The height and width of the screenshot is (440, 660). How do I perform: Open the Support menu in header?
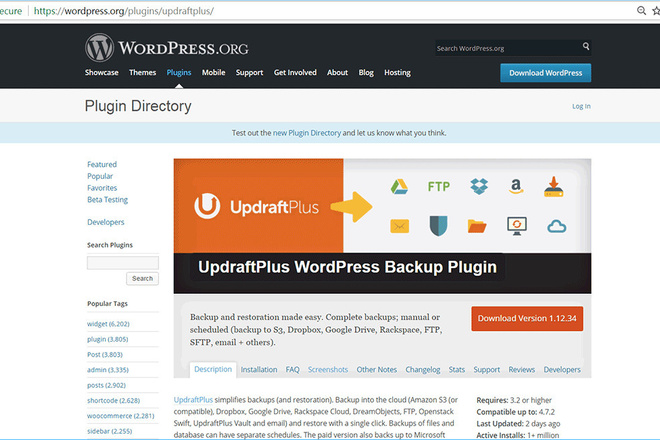click(249, 72)
